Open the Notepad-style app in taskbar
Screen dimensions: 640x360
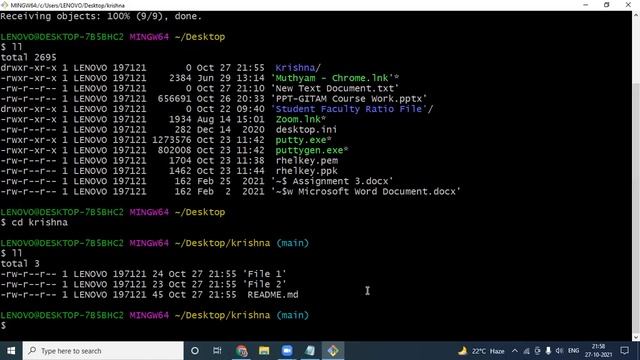(310, 351)
